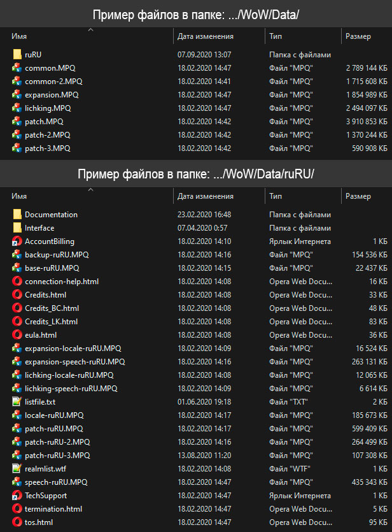Click the Credits_BC.html Opera icon

click(x=17, y=308)
